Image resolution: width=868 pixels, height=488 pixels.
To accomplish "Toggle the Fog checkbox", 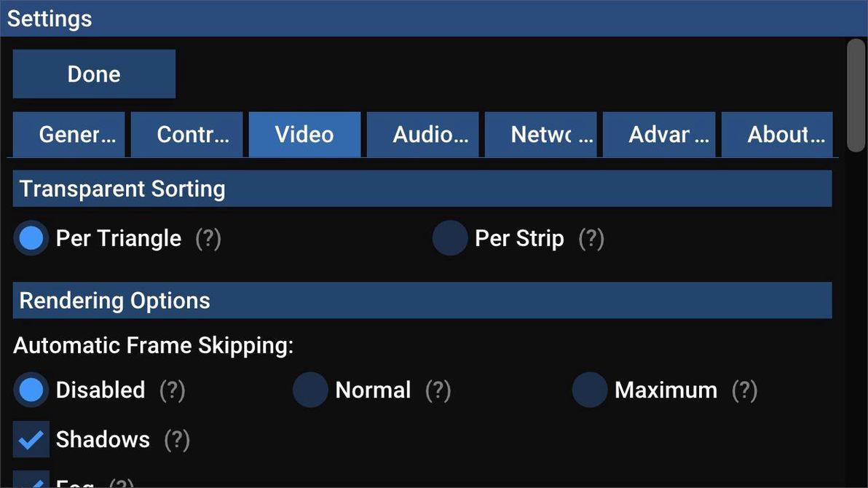I will [x=31, y=481].
